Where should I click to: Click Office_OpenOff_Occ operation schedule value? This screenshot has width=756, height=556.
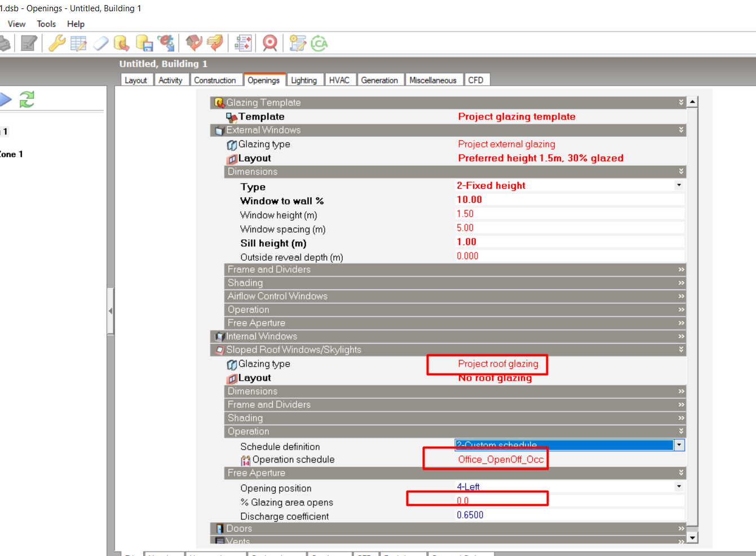[501, 460]
